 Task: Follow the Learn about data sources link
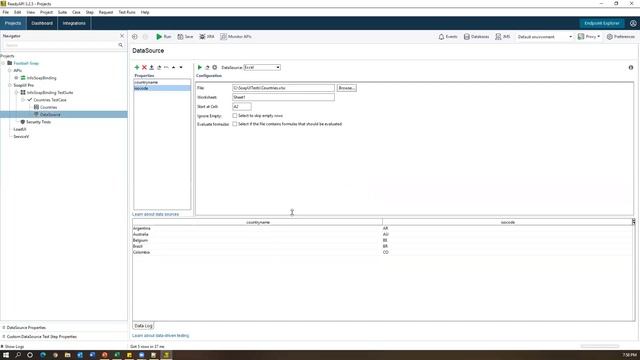click(156, 214)
